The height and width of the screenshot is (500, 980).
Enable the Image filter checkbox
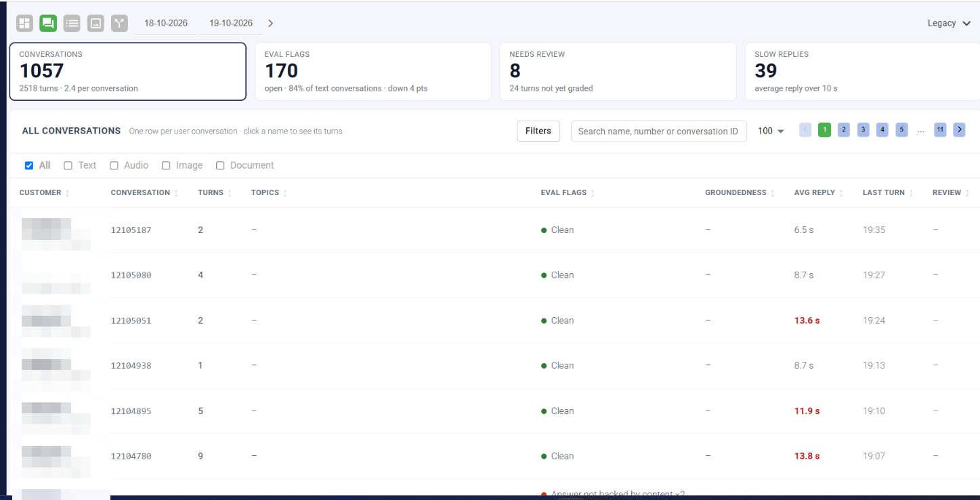click(166, 165)
